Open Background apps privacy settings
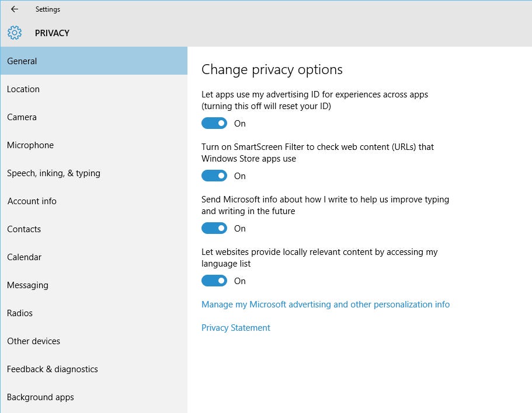 point(40,397)
